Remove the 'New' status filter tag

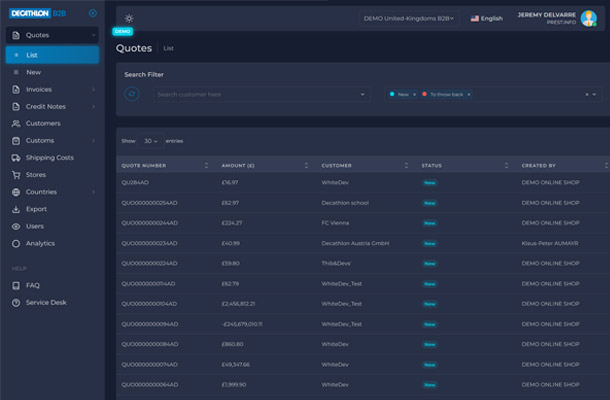click(x=416, y=94)
